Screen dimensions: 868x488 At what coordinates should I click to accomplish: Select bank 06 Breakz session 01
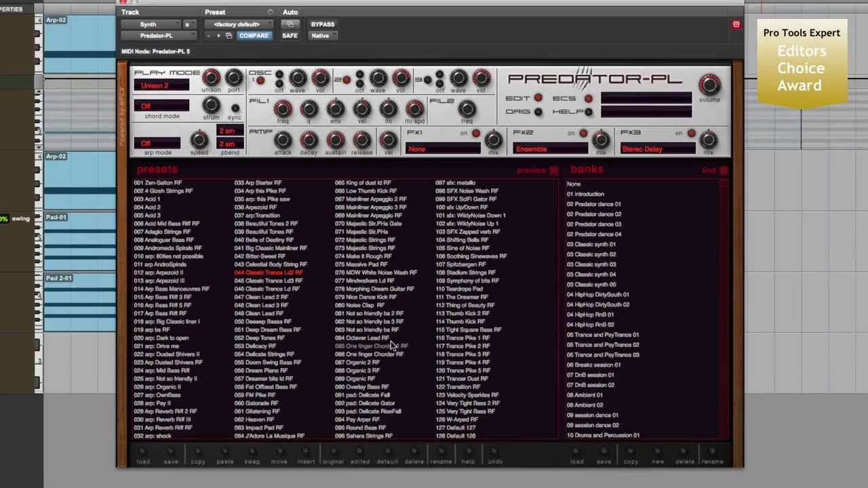tap(593, 365)
